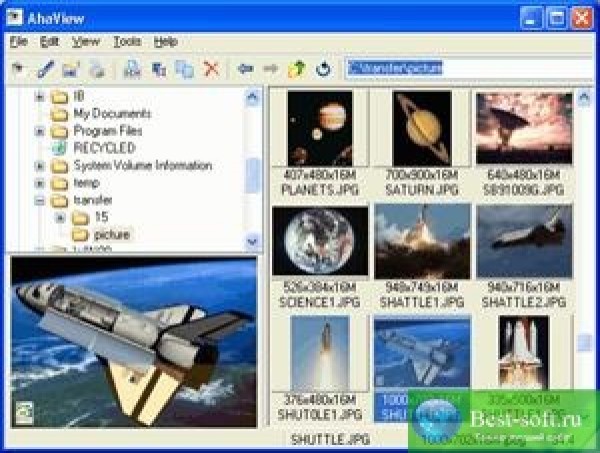
Task: Select the temp folder
Action: click(86, 183)
